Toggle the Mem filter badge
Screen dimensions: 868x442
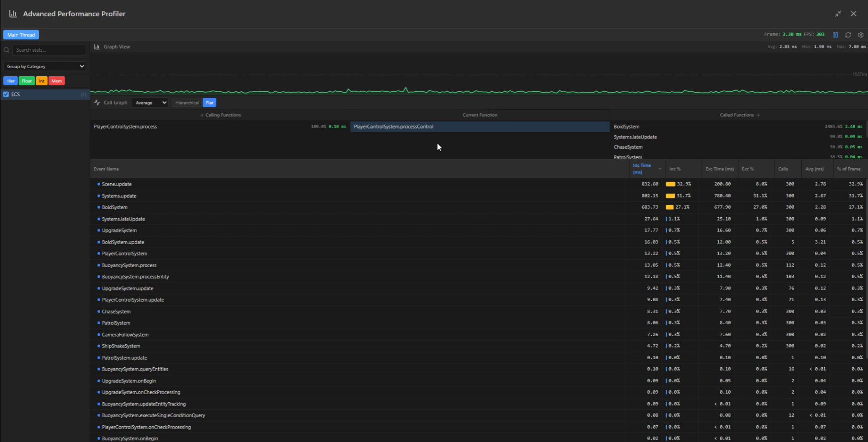click(57, 81)
